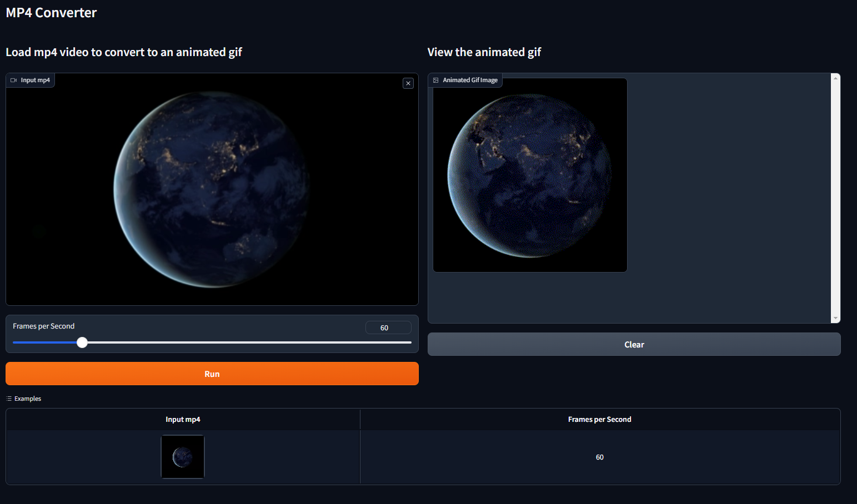Load the Earth example video thumbnail
This screenshot has width=857, height=504.
[183, 457]
